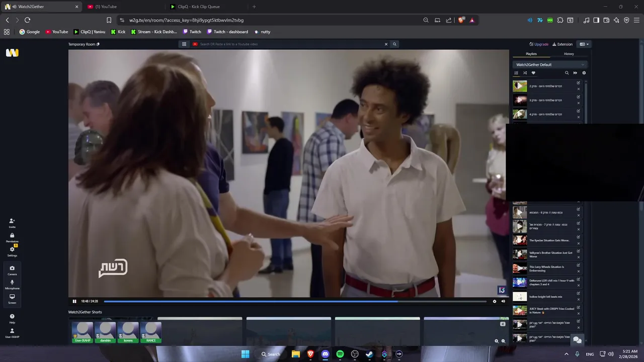Play the פרק 4 playlist thumbnail
644x362 pixels.
point(520,114)
